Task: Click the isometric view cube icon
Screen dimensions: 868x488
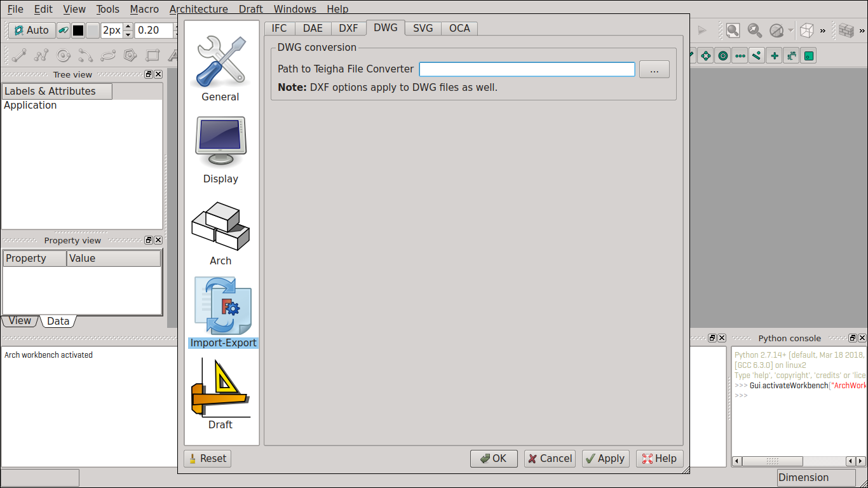Action: point(806,30)
